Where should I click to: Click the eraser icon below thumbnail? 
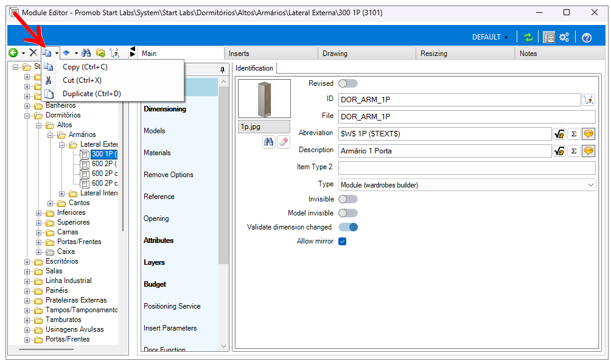284,141
